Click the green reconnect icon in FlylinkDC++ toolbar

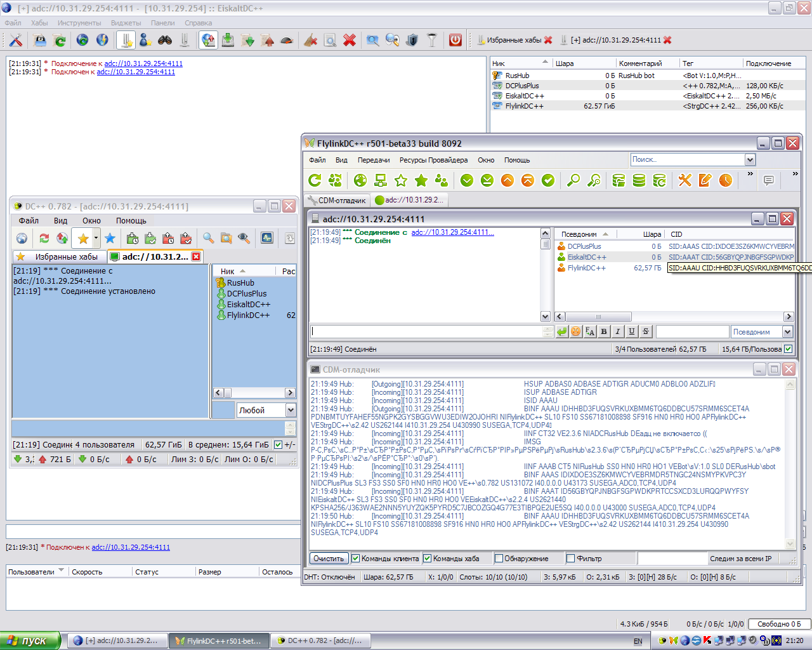click(x=315, y=180)
